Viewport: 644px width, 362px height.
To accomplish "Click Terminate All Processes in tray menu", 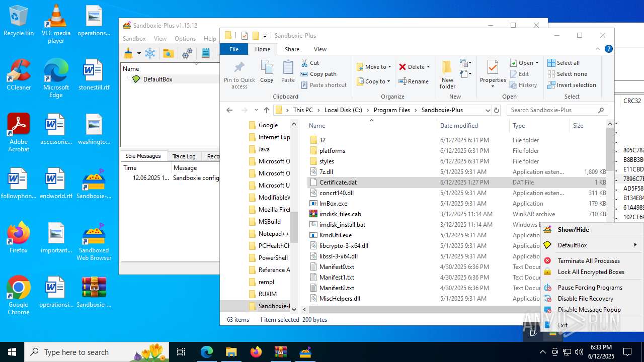I will pyautogui.click(x=589, y=261).
